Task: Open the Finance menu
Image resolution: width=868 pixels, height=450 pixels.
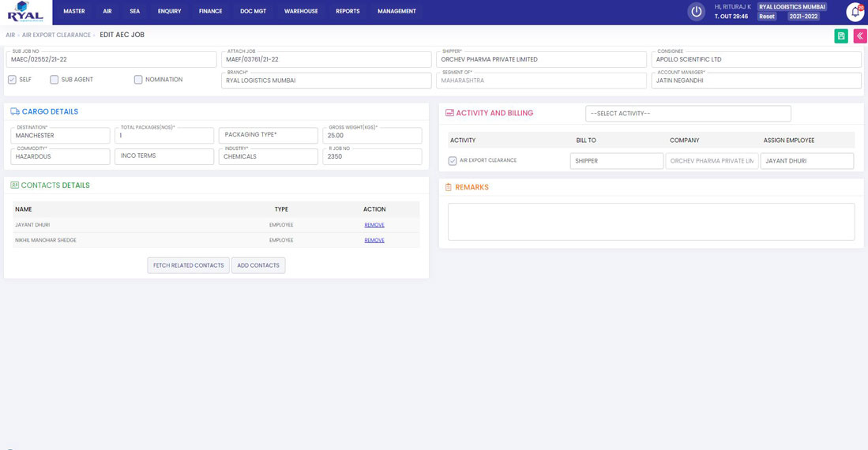Action: pos(210,11)
